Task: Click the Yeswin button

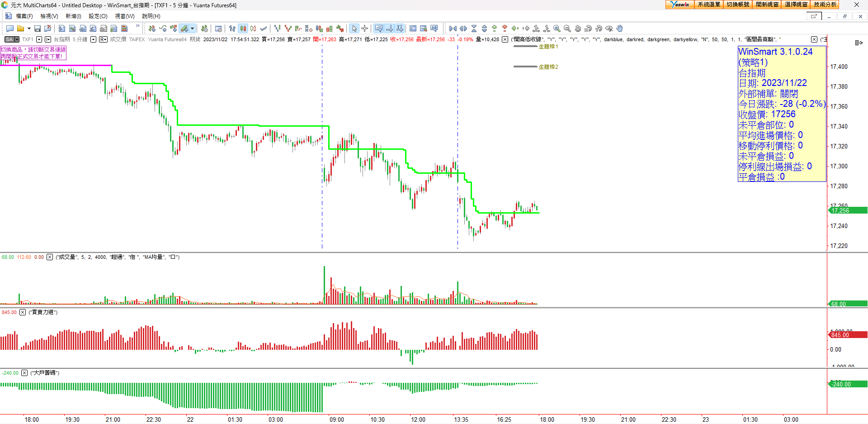Action: 680,5
